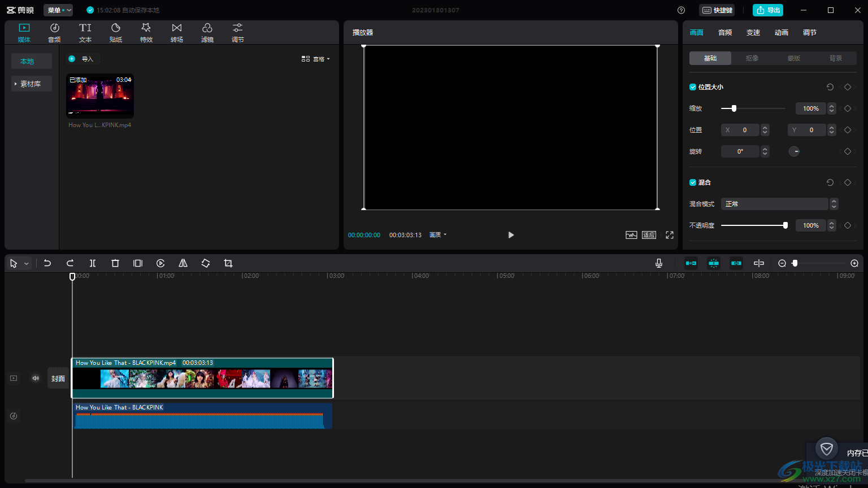Toggle the waveform scope icon in player
This screenshot has width=868, height=488.
click(631, 235)
